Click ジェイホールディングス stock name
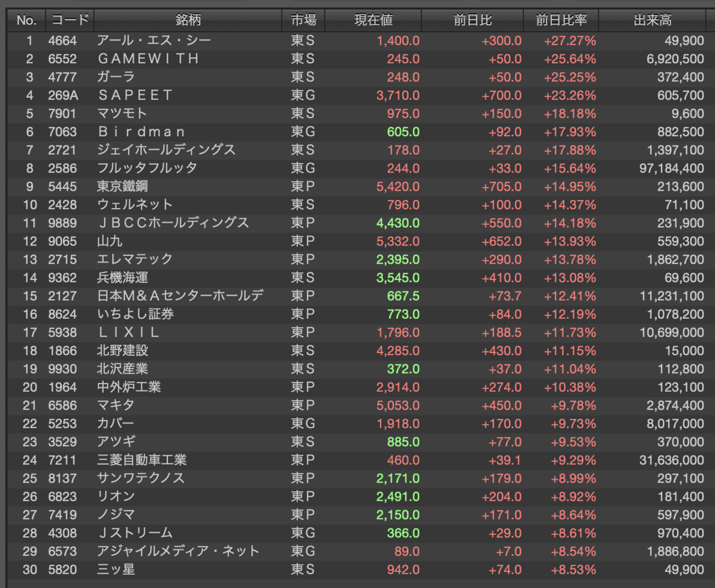The image size is (715, 588). click(166, 150)
